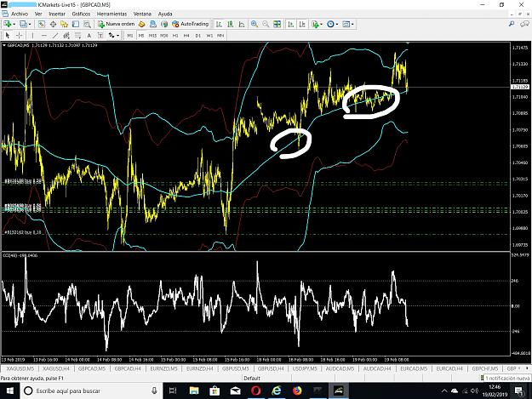Screen dimensions: 532x399
Task: Click the Windows search box
Action: click(91, 390)
